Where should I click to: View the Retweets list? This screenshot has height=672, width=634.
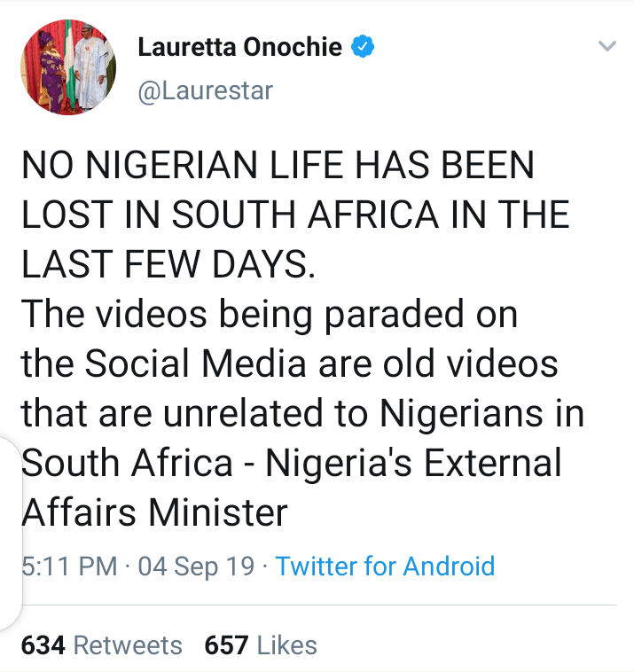pos(128,645)
